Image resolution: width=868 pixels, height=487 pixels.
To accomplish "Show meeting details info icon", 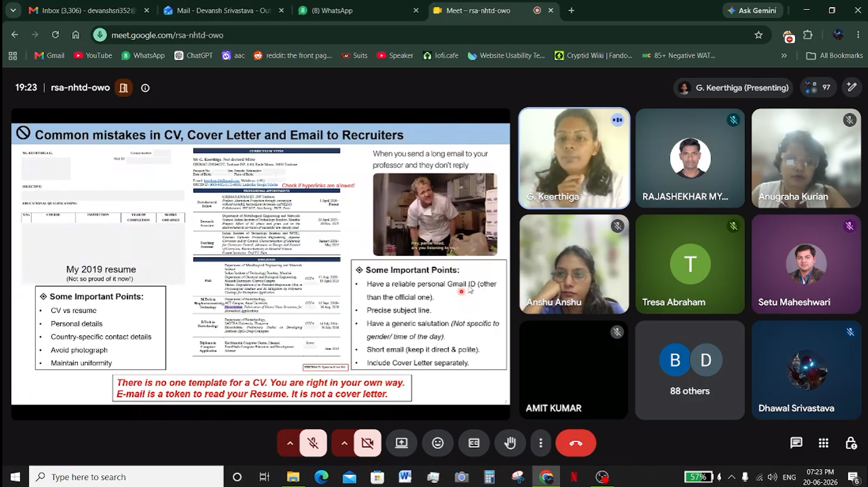I will [x=145, y=88].
